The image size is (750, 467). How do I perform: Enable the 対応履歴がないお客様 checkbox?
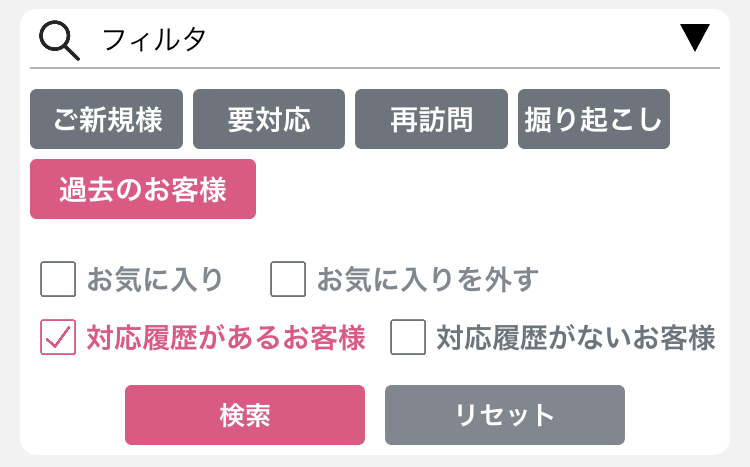coord(408,337)
